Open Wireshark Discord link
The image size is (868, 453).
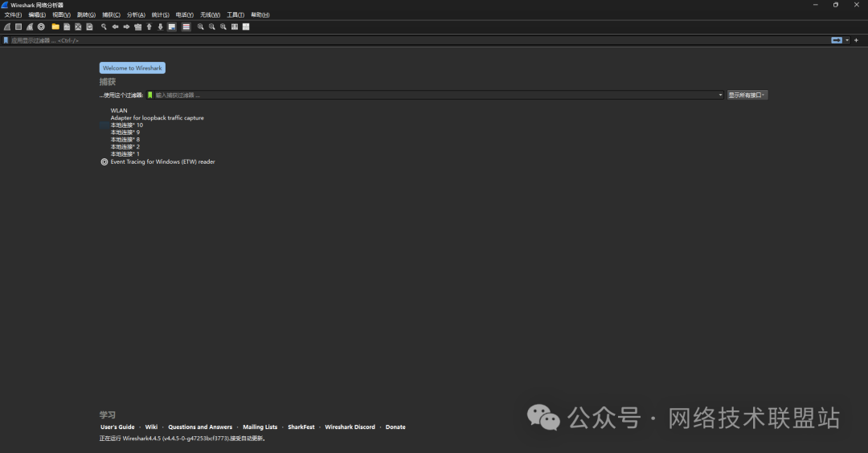pos(350,427)
